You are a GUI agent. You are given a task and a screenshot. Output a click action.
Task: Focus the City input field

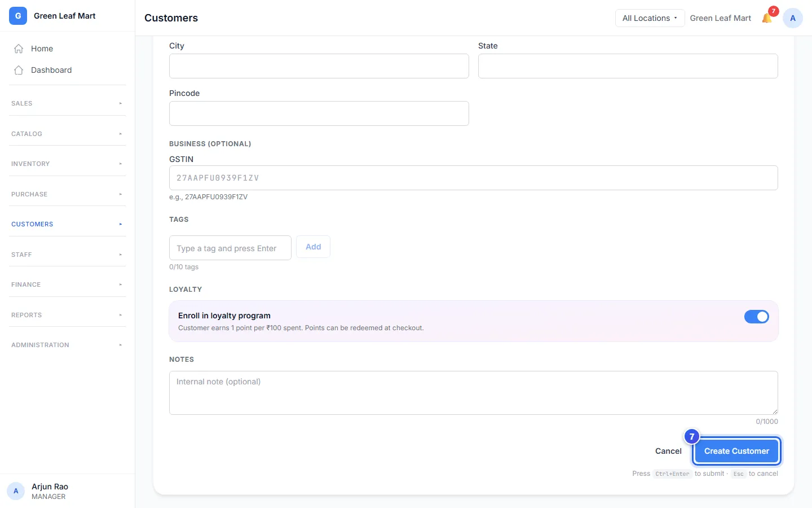(x=319, y=66)
